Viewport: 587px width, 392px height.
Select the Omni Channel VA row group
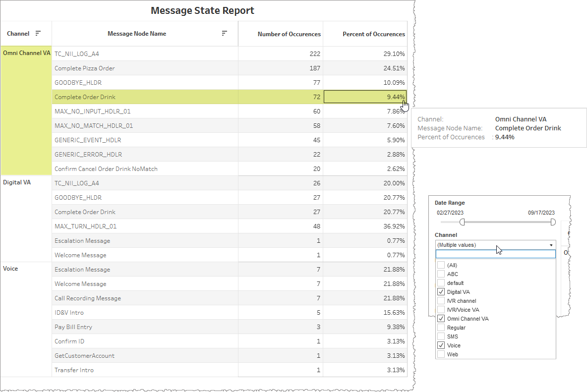click(x=26, y=54)
